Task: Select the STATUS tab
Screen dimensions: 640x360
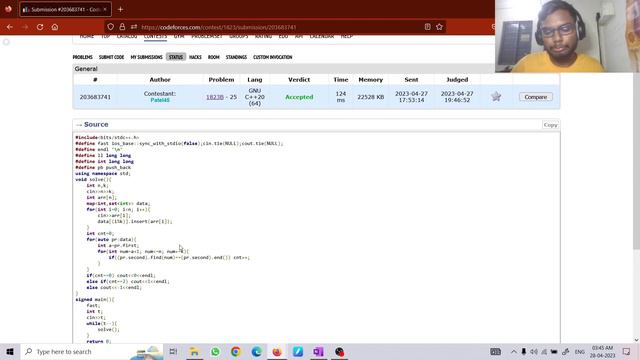Action: tap(176, 57)
